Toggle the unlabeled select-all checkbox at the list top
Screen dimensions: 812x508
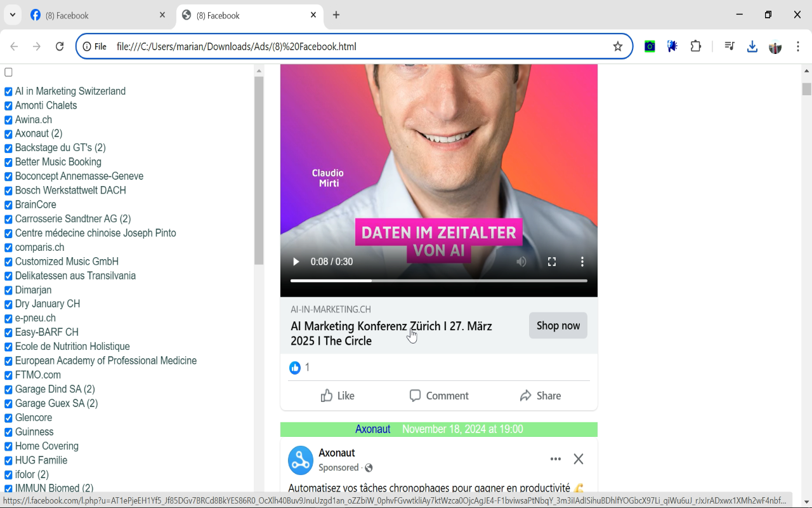tap(8, 72)
